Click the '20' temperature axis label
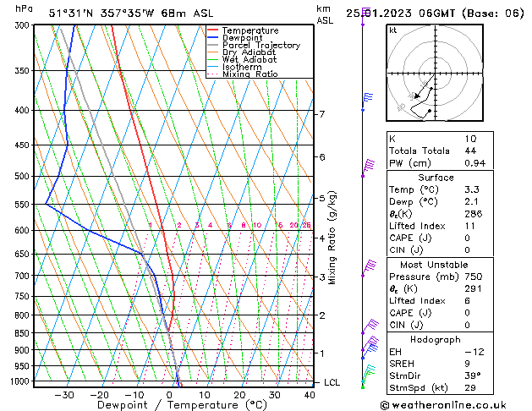 click(239, 395)
